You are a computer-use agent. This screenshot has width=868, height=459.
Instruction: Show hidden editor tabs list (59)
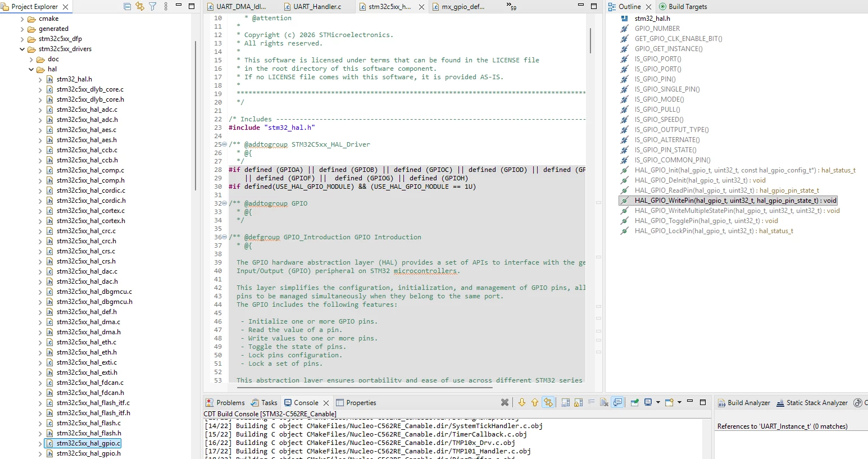(x=511, y=6)
